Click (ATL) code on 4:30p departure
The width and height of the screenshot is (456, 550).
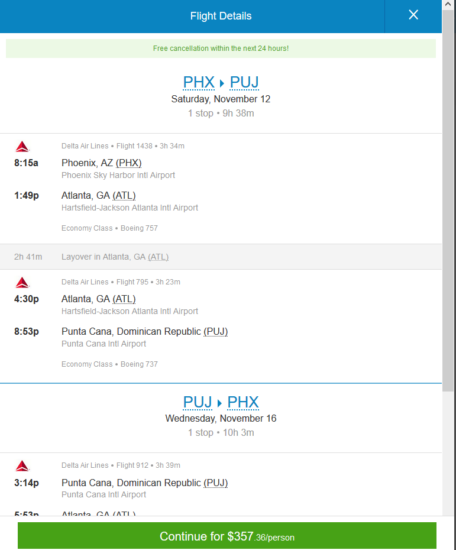[124, 299]
